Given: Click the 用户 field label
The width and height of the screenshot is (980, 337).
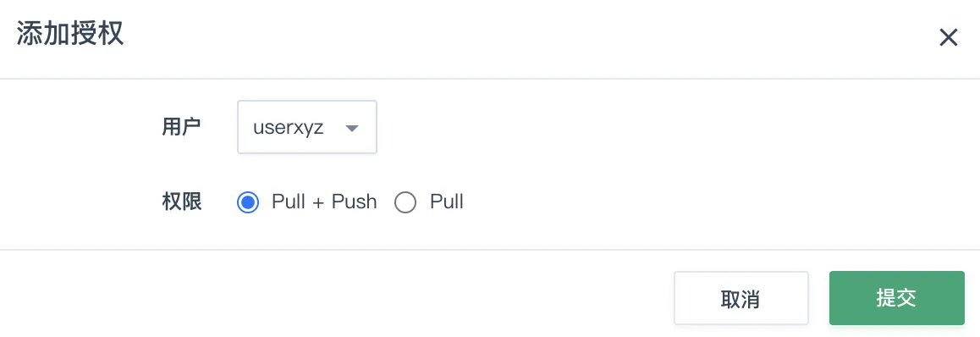Looking at the screenshot, I should click(x=181, y=127).
